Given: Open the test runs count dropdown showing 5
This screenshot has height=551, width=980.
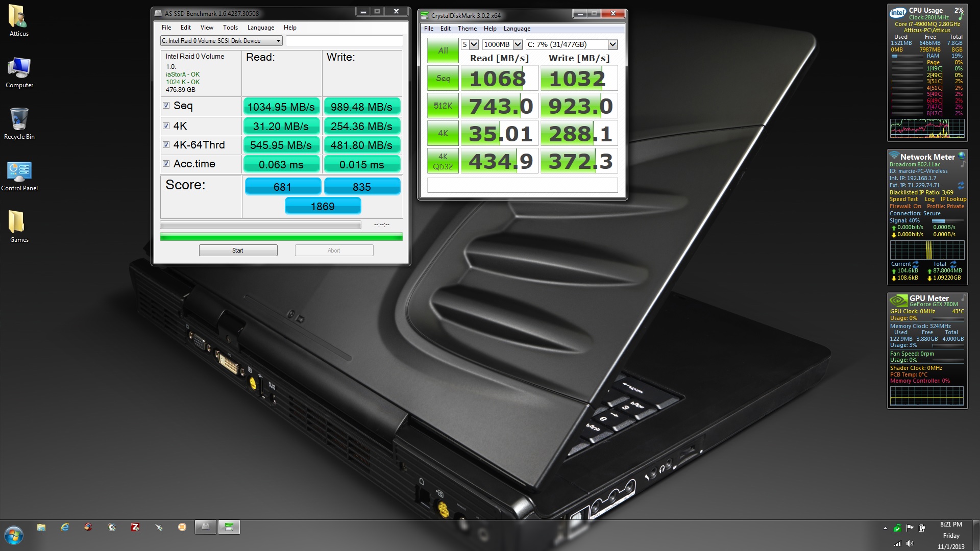Looking at the screenshot, I should pos(470,44).
